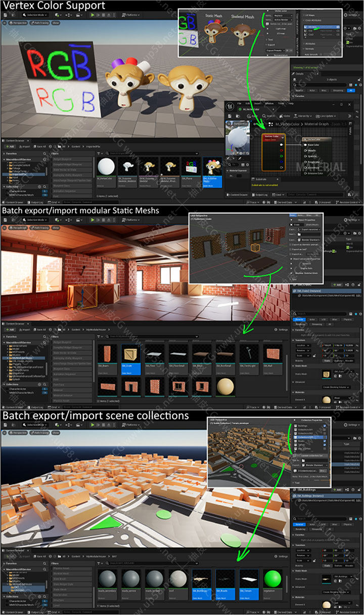The height and width of the screenshot is (615, 364).
Task: Click the green Play button in scene collections toolbar
Action: coord(92,425)
